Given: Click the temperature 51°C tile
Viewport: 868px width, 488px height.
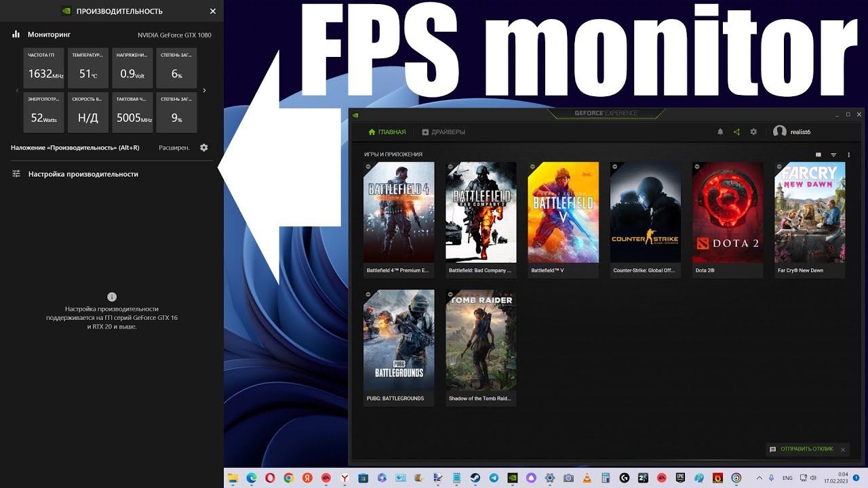Looking at the screenshot, I should pyautogui.click(x=88, y=68).
